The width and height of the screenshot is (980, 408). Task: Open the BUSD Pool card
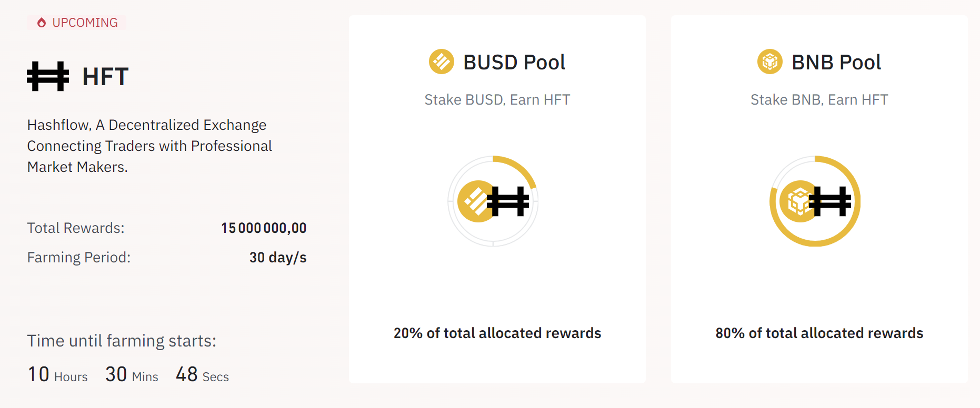(x=497, y=200)
